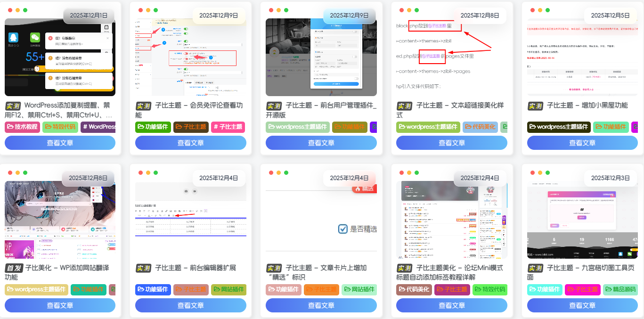Image resolution: width=644 pixels, height=319 pixels.
Task: Click the wordpress主题插件 tag on 小黑屋 card
Action: click(558, 127)
